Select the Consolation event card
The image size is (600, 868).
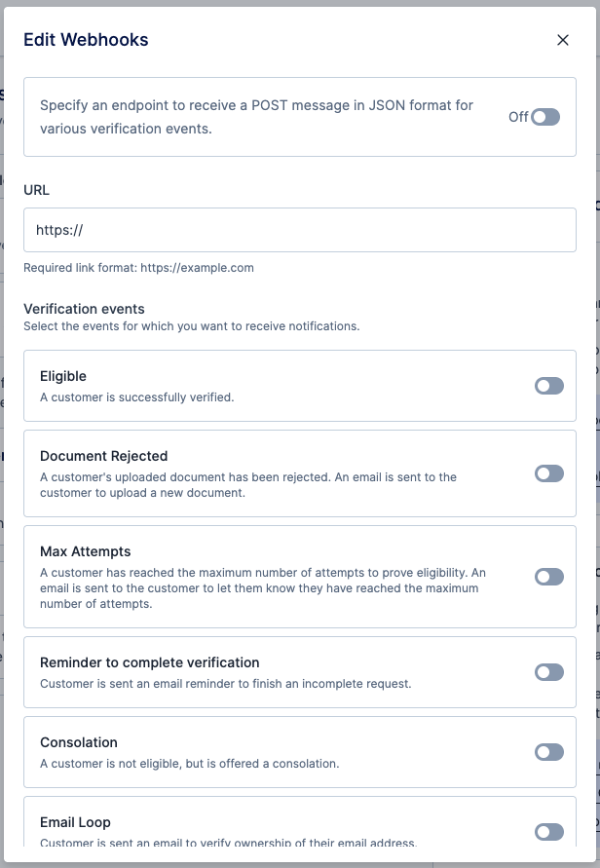244,751
